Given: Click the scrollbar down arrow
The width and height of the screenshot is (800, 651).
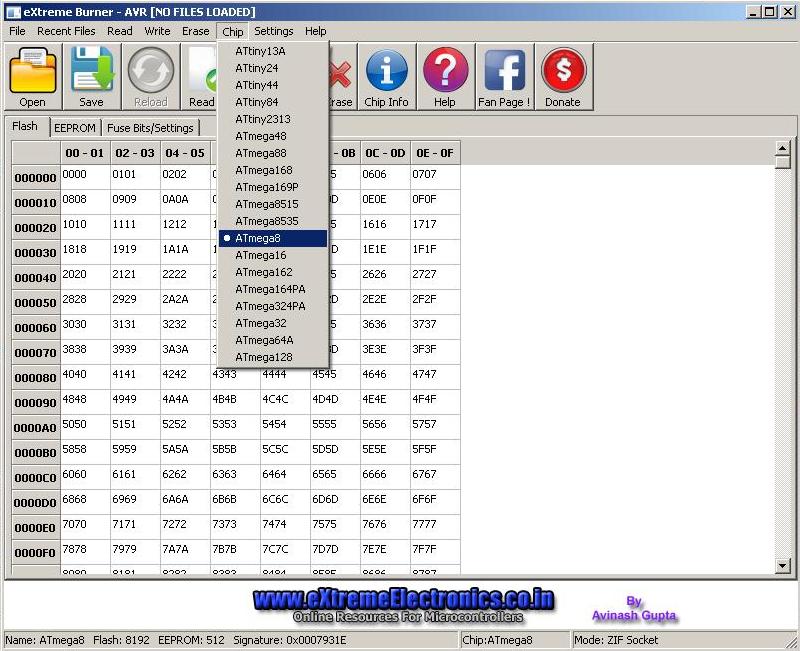Looking at the screenshot, I should coord(783,565).
